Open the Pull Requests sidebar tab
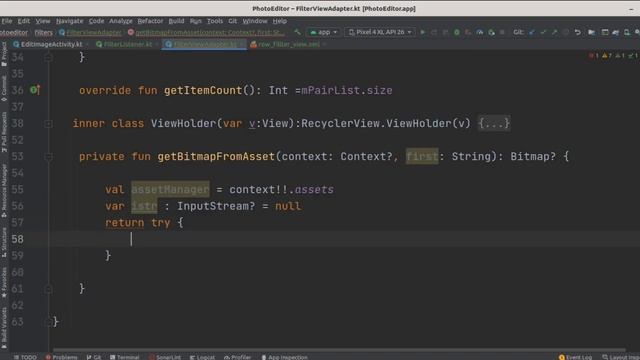This screenshot has height=360, width=640. (4, 131)
